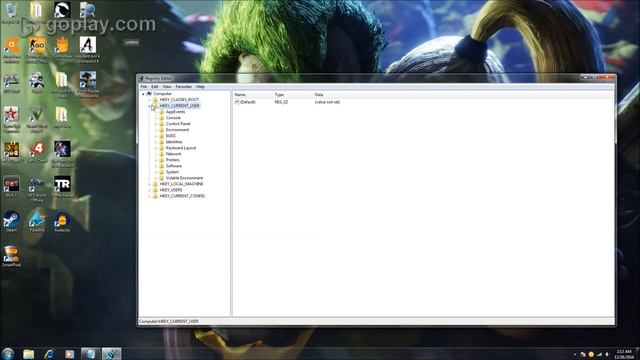Select the AppEvents folder icon
This screenshot has height=360, width=640.
pyautogui.click(x=162, y=112)
